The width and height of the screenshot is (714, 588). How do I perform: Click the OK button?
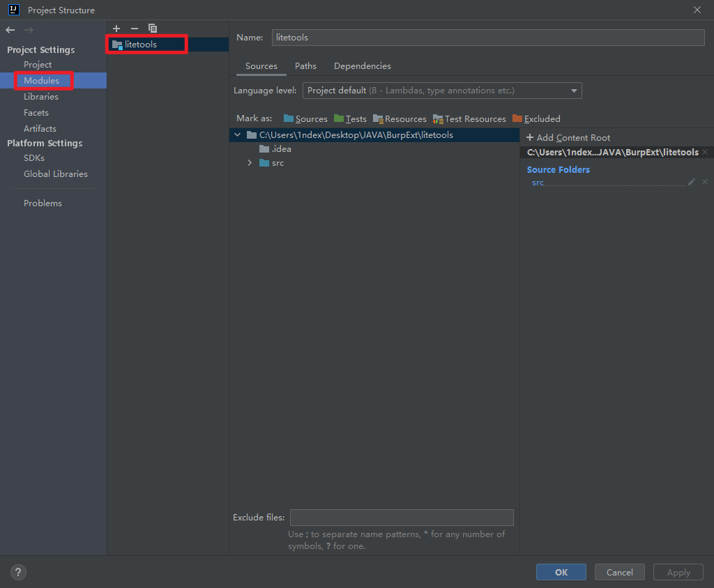561,572
